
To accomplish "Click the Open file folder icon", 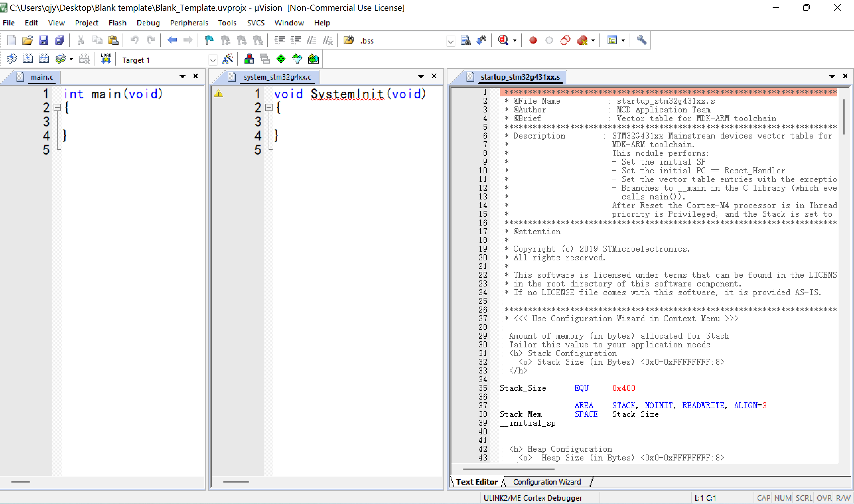I will pyautogui.click(x=27, y=40).
